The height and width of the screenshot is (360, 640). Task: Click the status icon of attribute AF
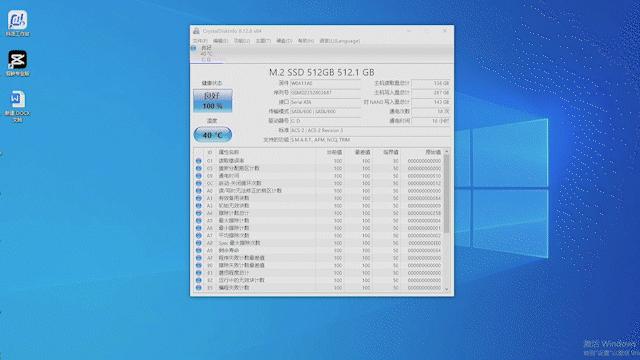198,258
